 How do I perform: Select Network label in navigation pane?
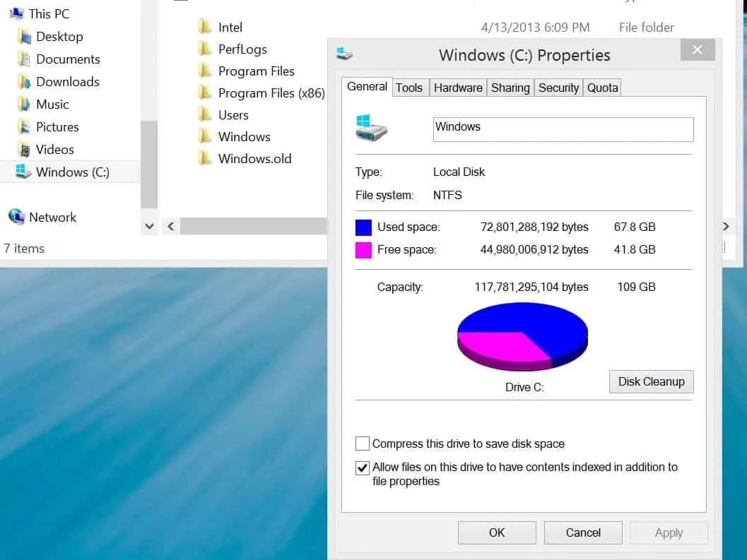pyautogui.click(x=52, y=217)
